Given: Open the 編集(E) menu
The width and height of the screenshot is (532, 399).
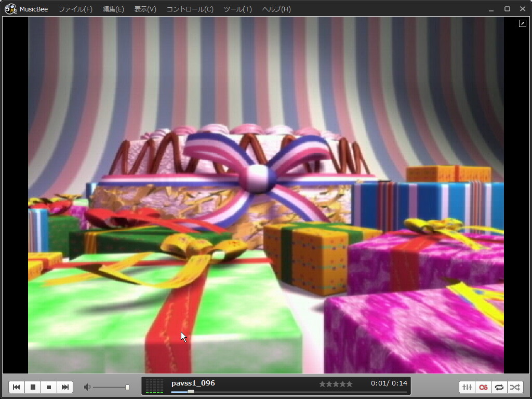Looking at the screenshot, I should 113,9.
